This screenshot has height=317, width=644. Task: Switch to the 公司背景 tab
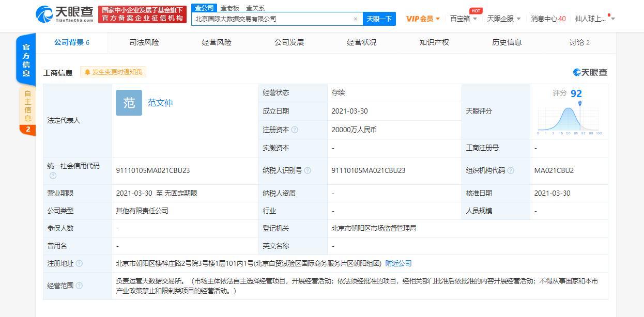tap(72, 42)
